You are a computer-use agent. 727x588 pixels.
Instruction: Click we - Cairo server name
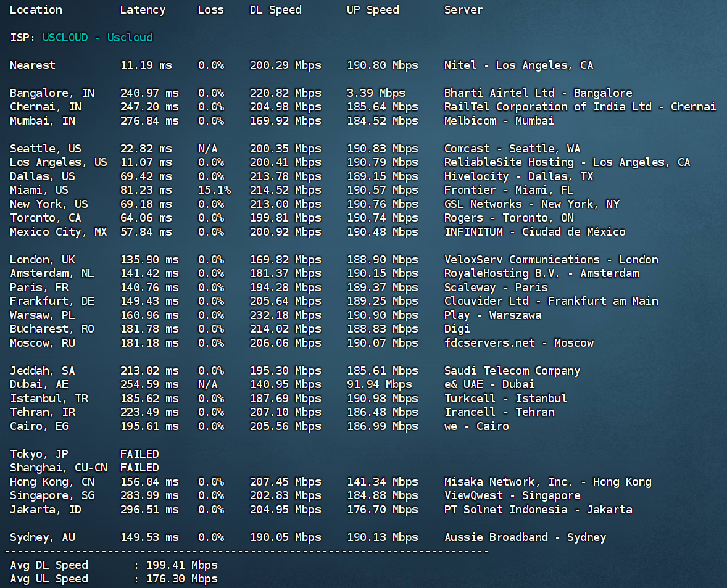(x=476, y=427)
